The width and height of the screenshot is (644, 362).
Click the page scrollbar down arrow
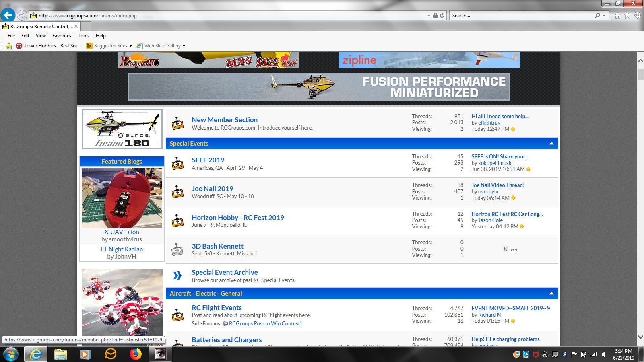click(640, 337)
